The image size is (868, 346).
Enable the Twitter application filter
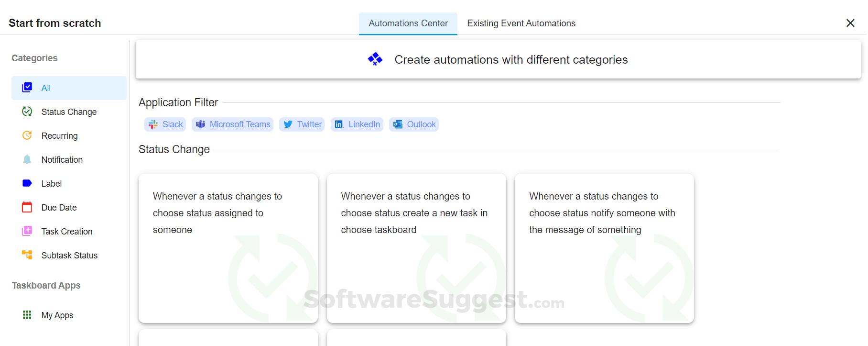[302, 124]
